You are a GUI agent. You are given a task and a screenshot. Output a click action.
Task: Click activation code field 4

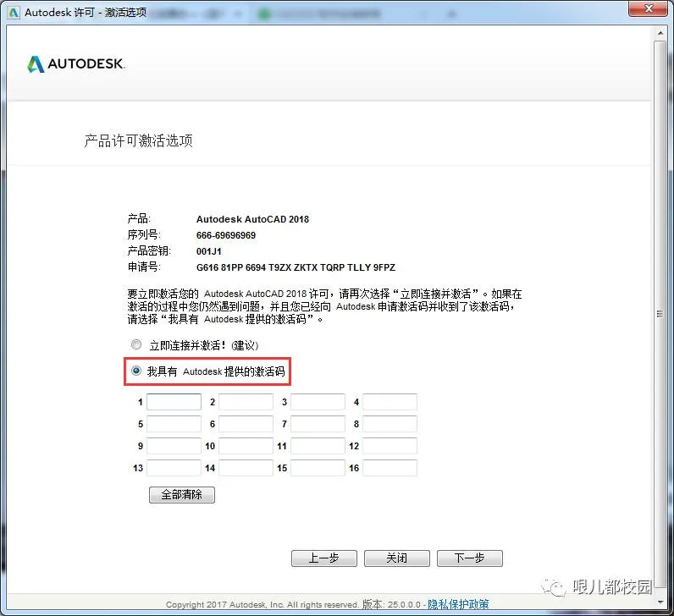click(389, 402)
